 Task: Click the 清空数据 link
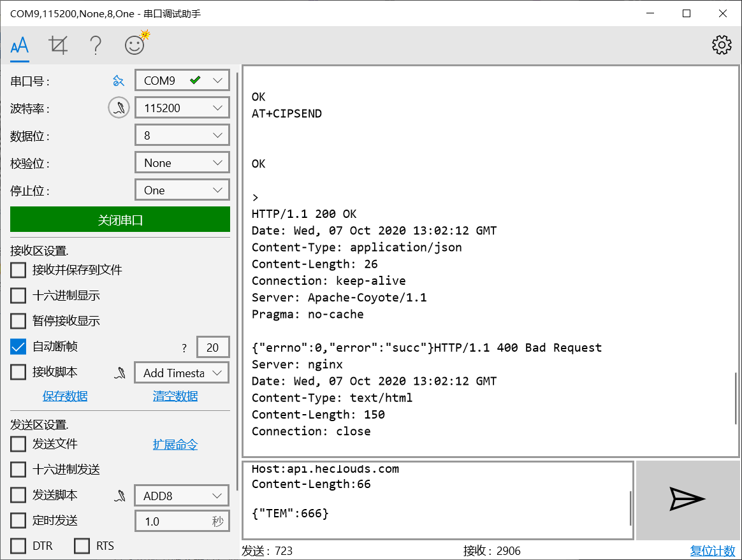pyautogui.click(x=174, y=396)
